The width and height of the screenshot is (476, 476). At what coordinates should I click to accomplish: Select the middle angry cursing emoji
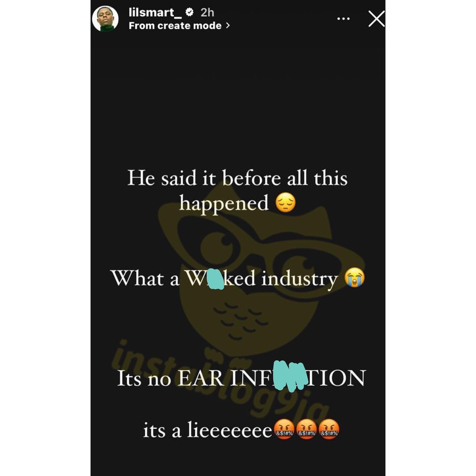tap(307, 429)
